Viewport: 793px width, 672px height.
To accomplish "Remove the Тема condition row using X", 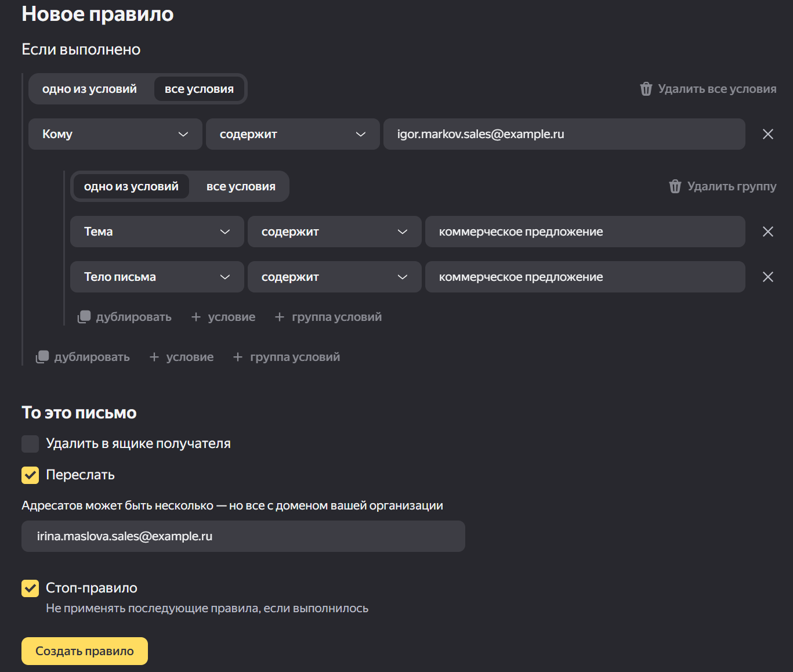I will [767, 232].
